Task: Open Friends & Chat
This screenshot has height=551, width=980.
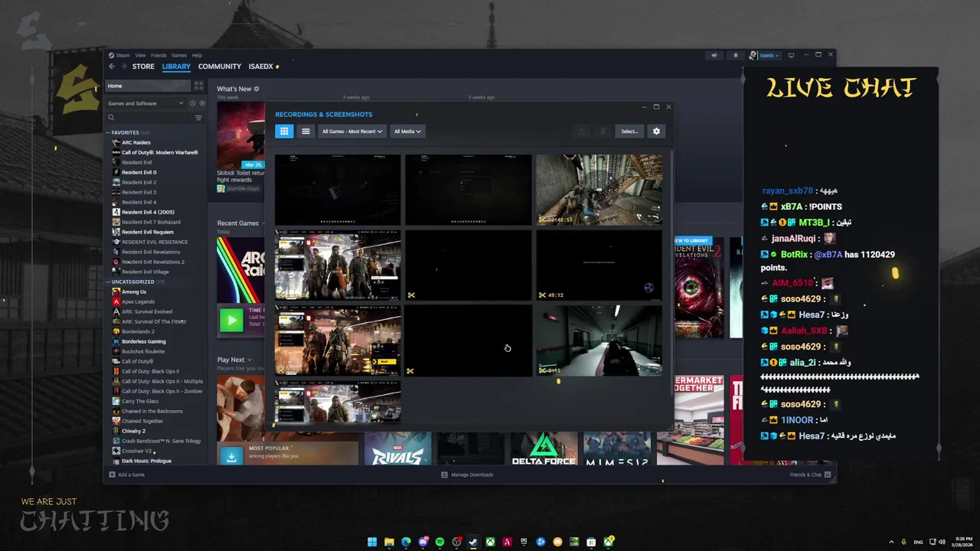Action: pyautogui.click(x=809, y=474)
